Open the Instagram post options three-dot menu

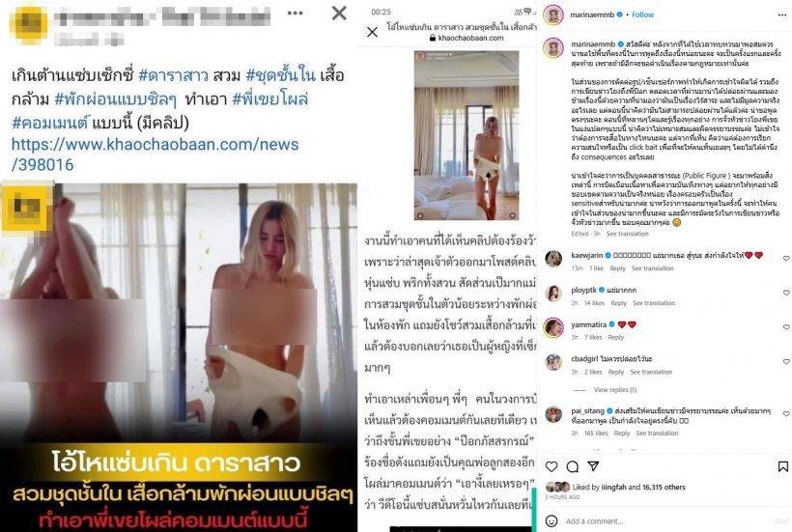(782, 15)
